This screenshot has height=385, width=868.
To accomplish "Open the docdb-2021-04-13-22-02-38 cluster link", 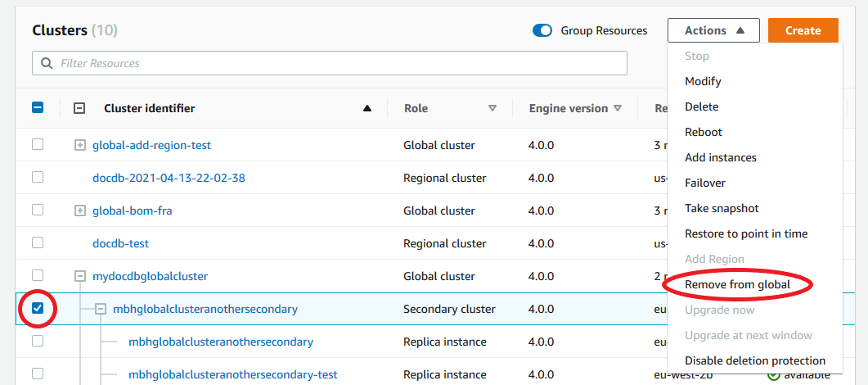I will 169,178.
